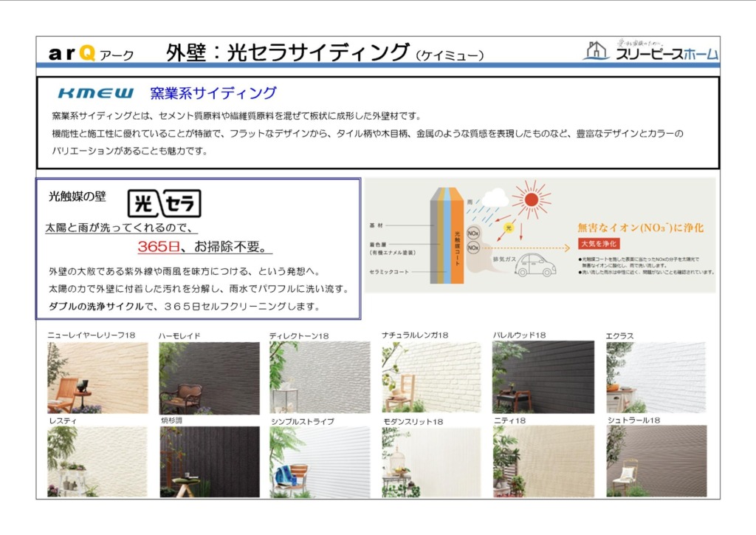This screenshot has width=756, height=535.
Task: Click the (ケイミュー) subtitle text
Action: click(x=450, y=55)
